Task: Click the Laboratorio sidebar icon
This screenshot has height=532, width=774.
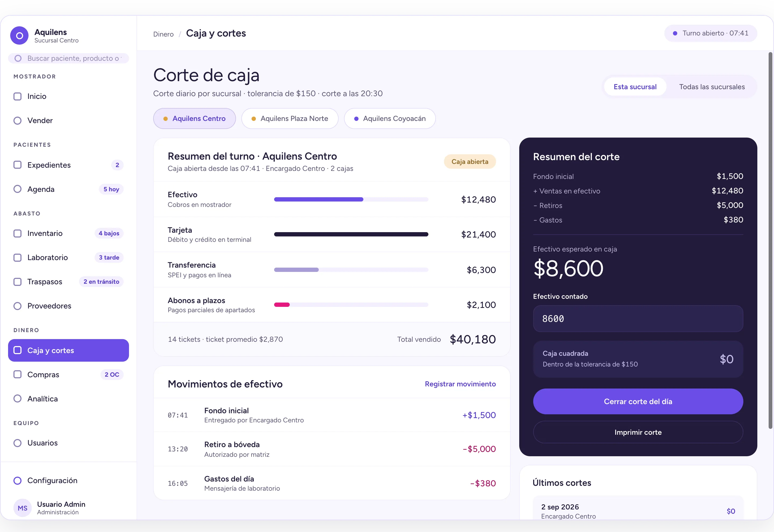Action: coord(17,258)
